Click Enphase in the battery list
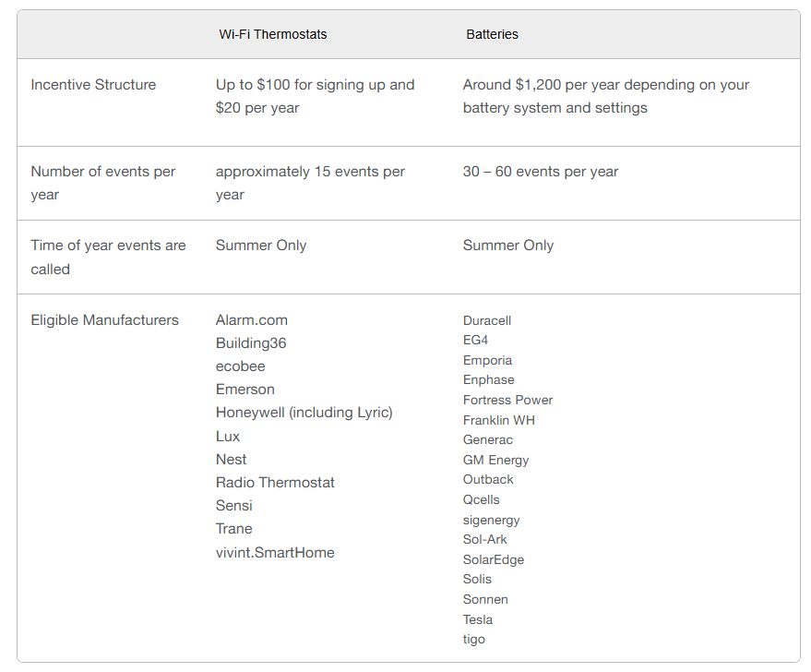The image size is (811, 672). (488, 379)
